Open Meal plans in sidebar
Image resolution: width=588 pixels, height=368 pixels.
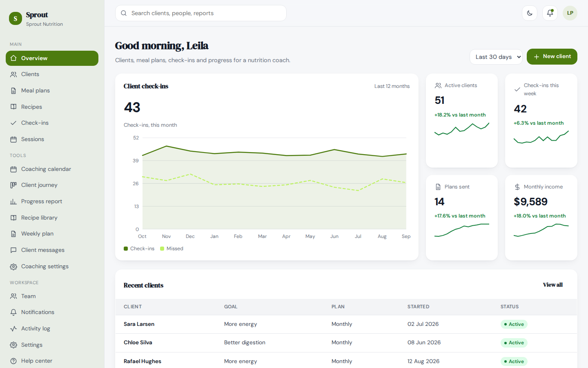click(x=52, y=91)
